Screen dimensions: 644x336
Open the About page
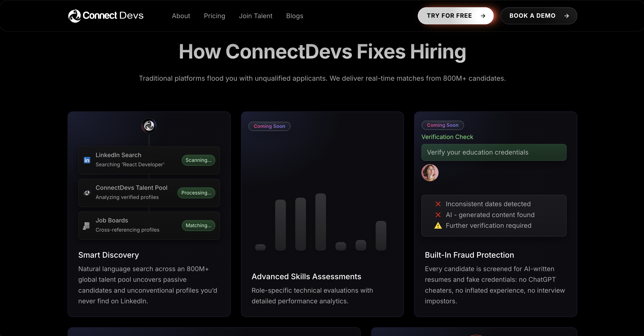click(x=181, y=16)
